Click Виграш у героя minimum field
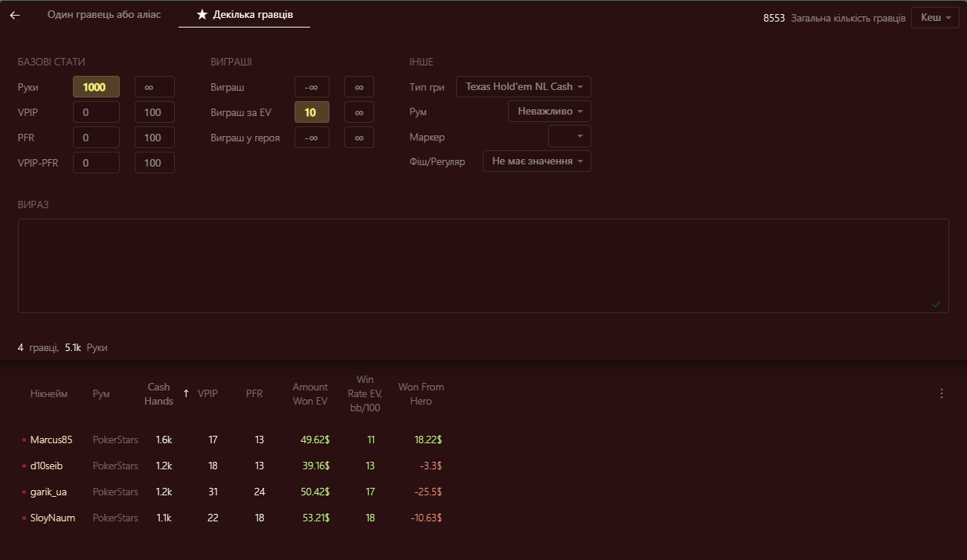 coord(312,138)
